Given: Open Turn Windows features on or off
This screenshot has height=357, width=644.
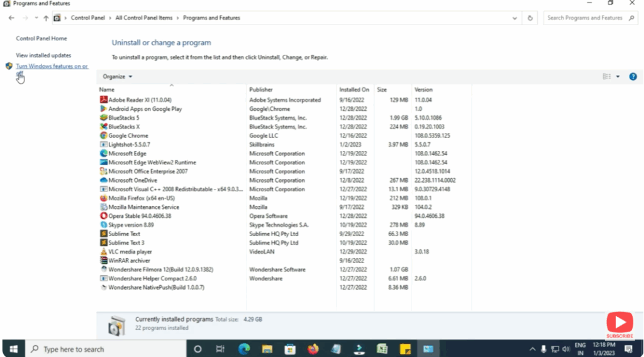Looking at the screenshot, I should (52, 69).
